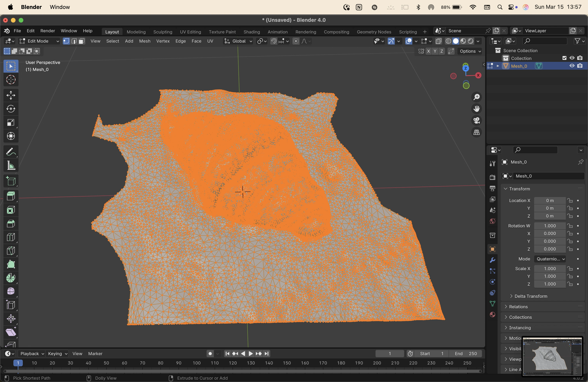Switch to face select mode
Viewport: 588px width, 382px height.
(x=81, y=41)
